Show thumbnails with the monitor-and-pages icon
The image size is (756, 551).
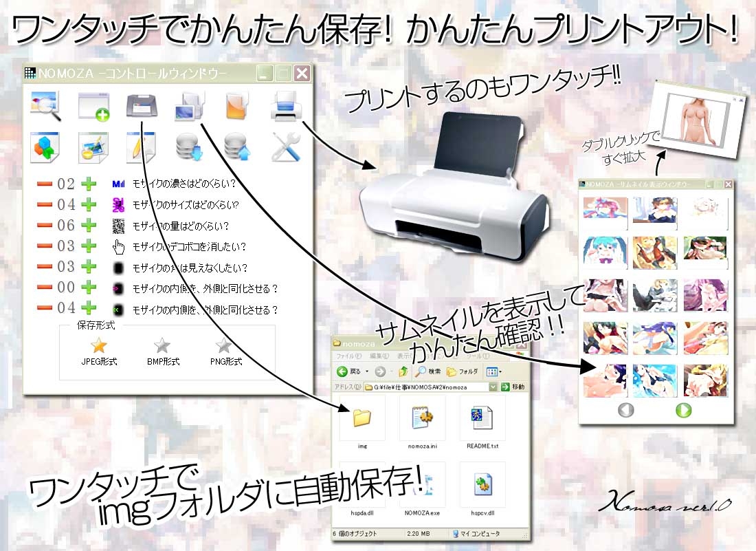pos(190,106)
